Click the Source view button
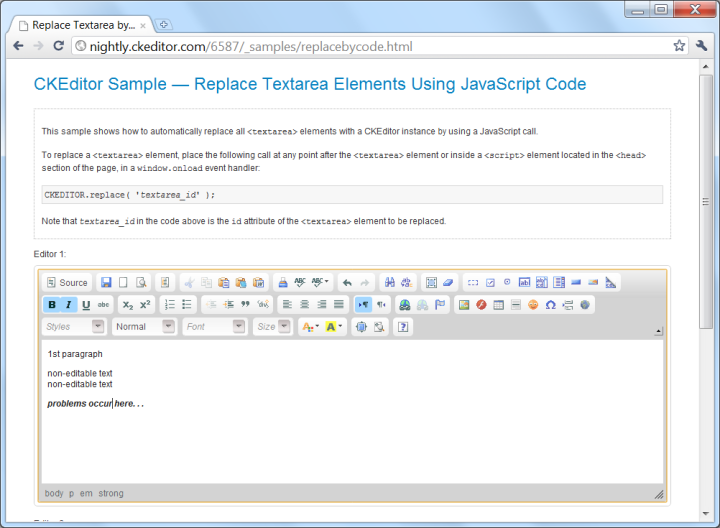The height and width of the screenshot is (528, 720). pos(67,283)
